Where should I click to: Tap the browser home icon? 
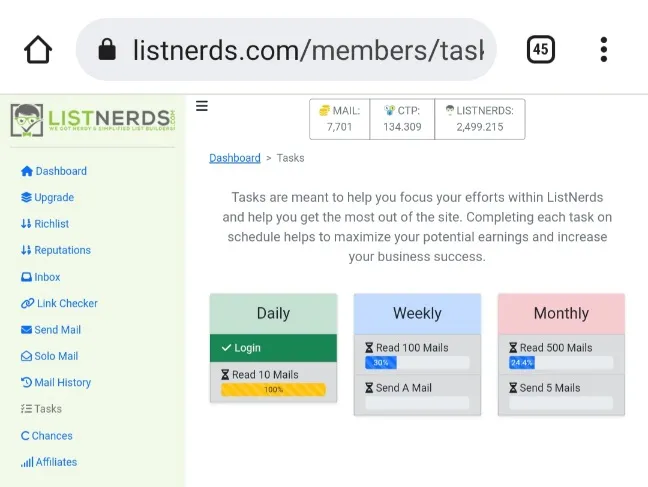(38, 50)
